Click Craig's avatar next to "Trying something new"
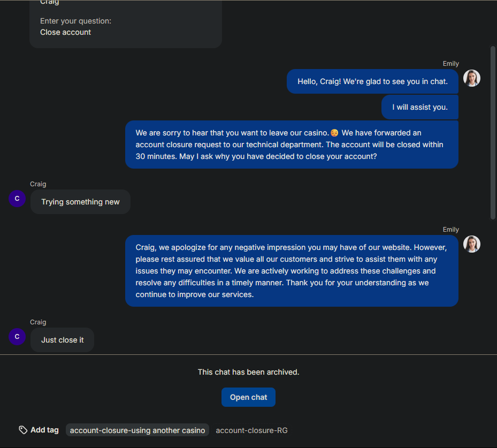The image size is (497, 448). coord(17,199)
